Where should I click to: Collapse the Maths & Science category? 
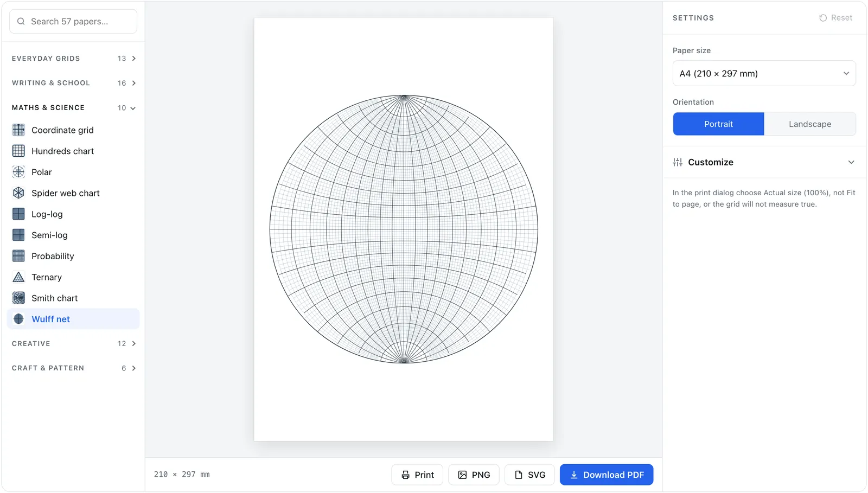click(x=73, y=108)
